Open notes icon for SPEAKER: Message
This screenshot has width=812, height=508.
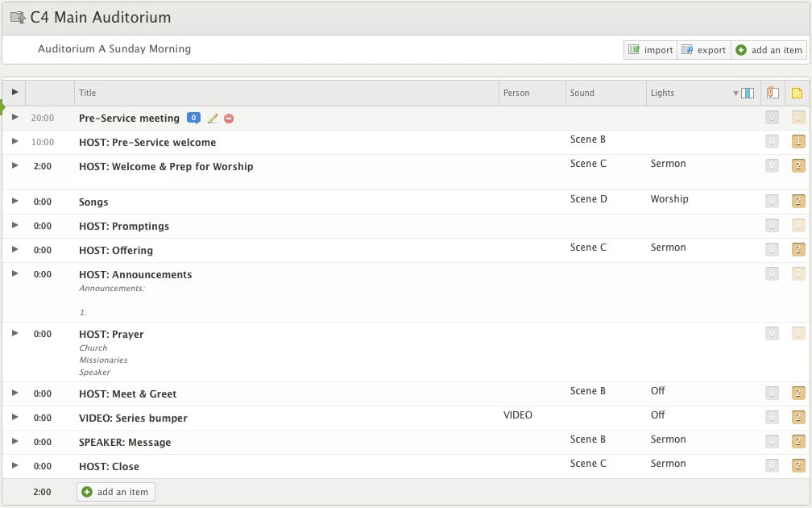(x=798, y=442)
